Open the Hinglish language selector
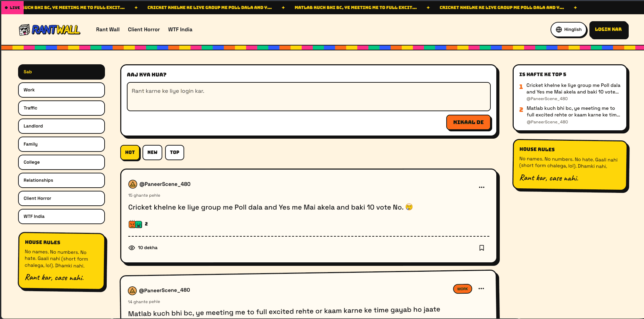This screenshot has height=319, width=644. pyautogui.click(x=569, y=30)
